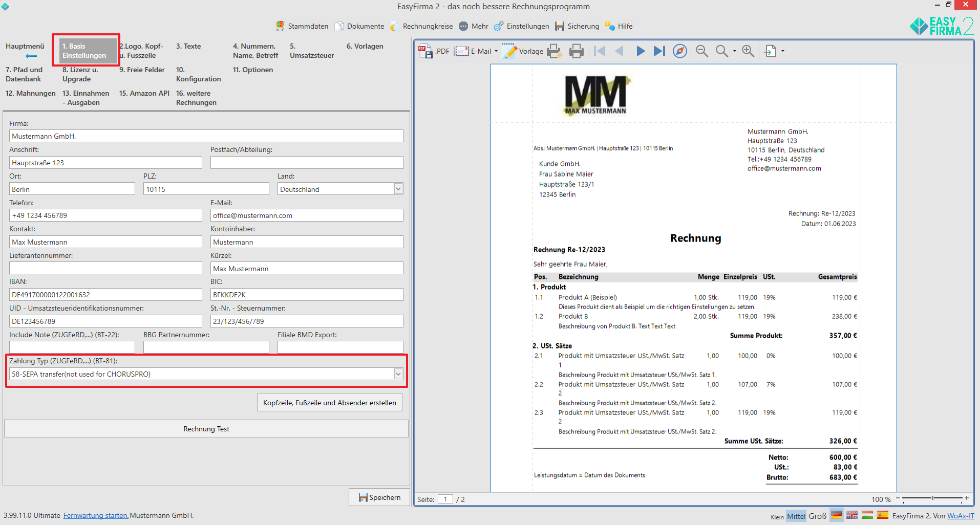Open the Mehr menu

474,26
